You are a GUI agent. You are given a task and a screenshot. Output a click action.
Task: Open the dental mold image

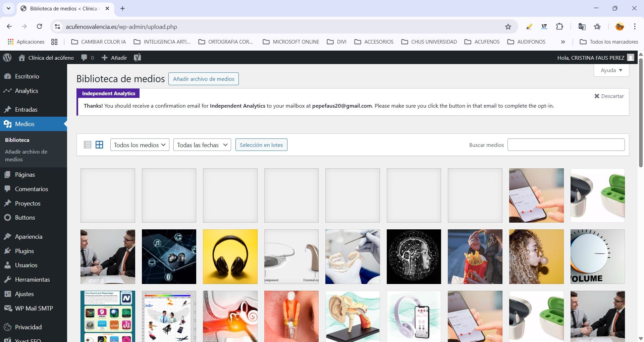tap(353, 257)
